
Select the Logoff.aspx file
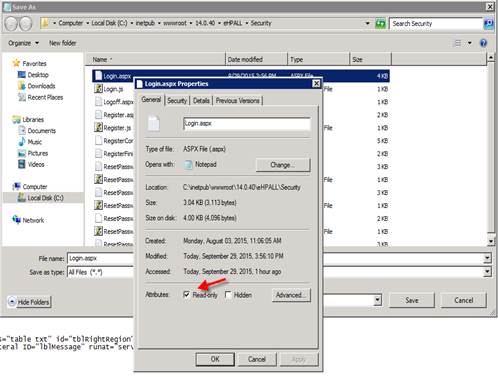tap(114, 102)
